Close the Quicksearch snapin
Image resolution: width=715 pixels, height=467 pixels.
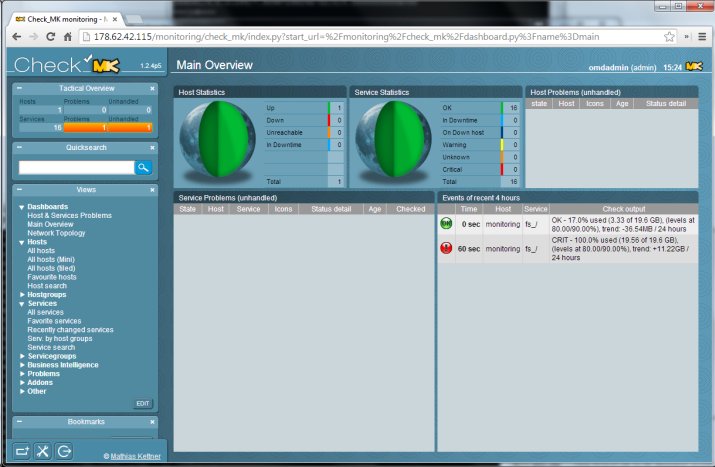point(152,148)
